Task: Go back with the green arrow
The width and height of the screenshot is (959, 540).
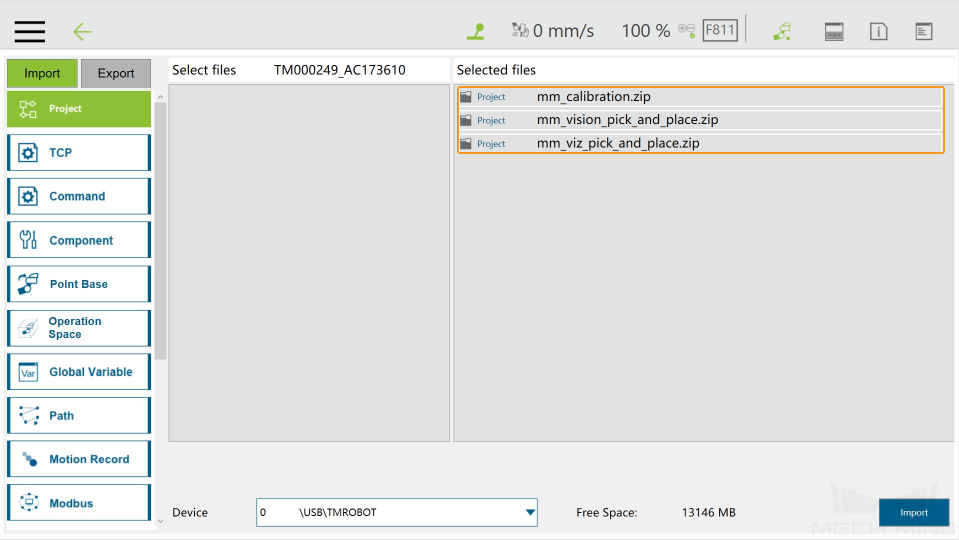Action: point(82,32)
